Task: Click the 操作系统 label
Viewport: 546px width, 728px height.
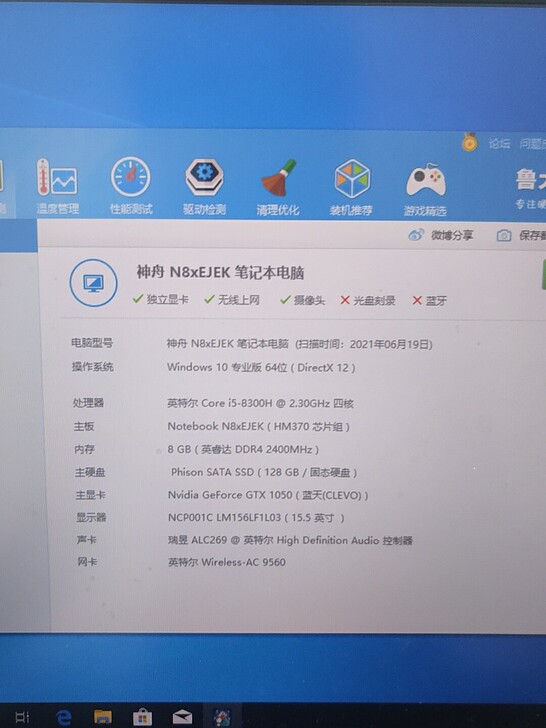Action: pyautogui.click(x=92, y=367)
